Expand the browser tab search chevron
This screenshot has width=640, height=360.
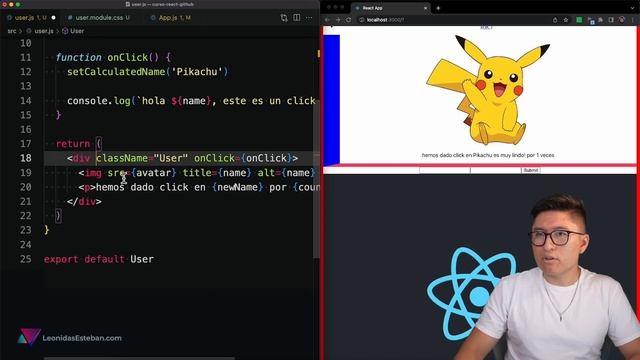(633, 8)
